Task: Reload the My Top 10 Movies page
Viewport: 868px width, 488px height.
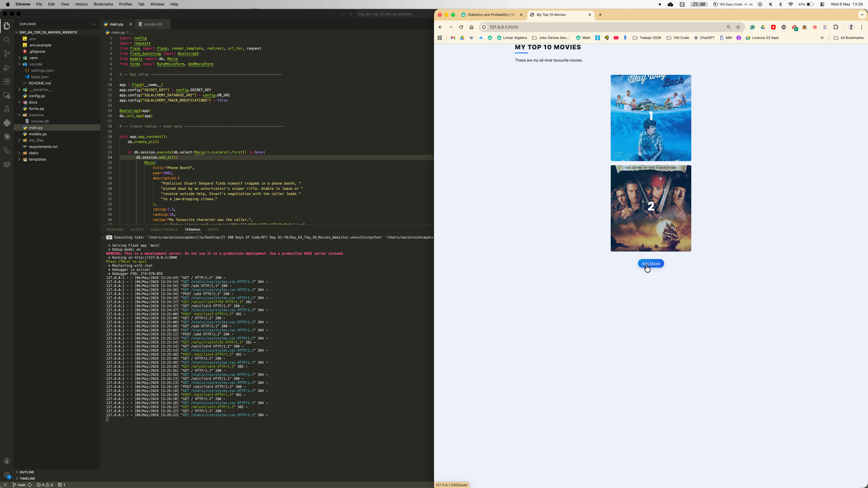Action: pos(461,27)
